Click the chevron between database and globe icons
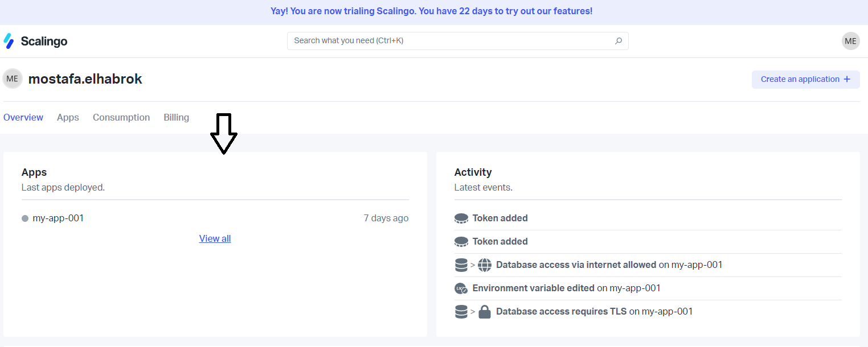 coord(473,265)
